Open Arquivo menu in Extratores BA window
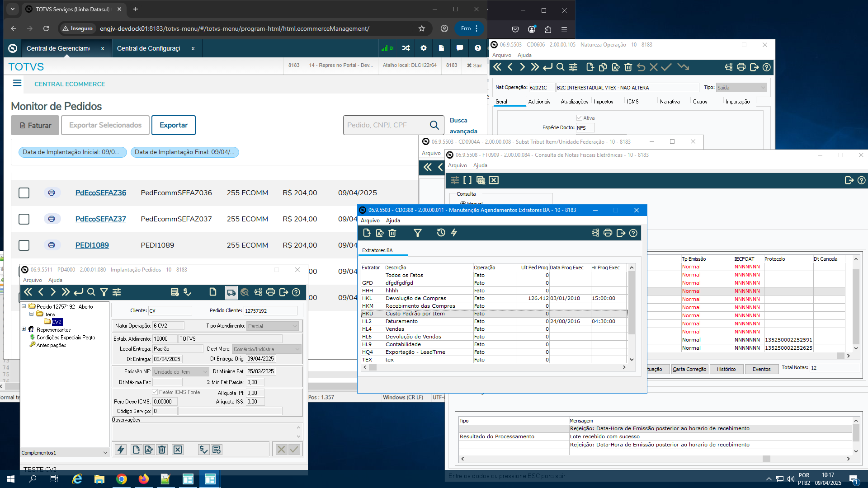Viewport: 868px width, 488px height. tap(370, 221)
